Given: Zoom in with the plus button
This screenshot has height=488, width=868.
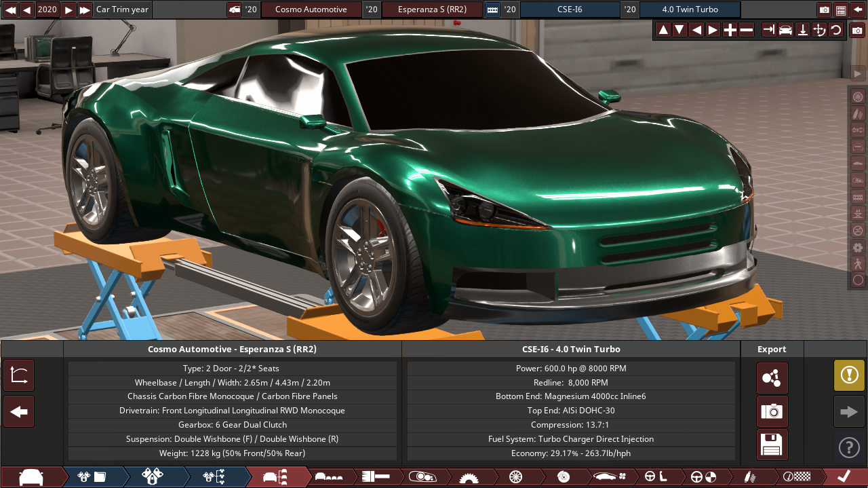Looking at the screenshot, I should click(x=730, y=30).
